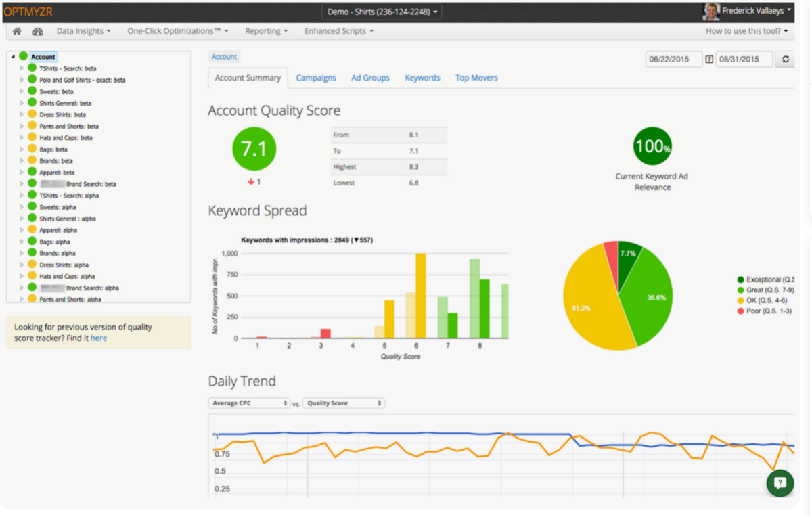This screenshot has height=517, width=812.
Task: Open One-Click Optimizations menu
Action: 178,31
